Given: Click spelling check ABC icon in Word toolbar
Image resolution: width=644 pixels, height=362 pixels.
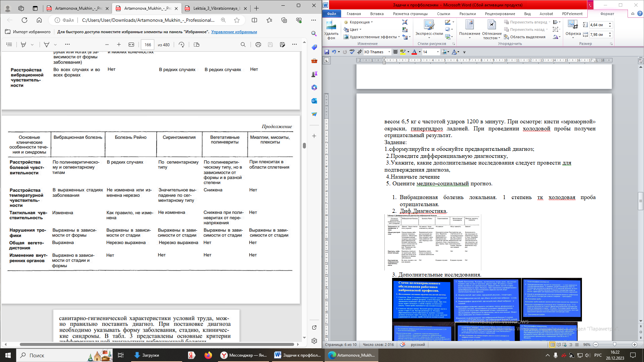Looking at the screenshot, I should tap(352, 52).
